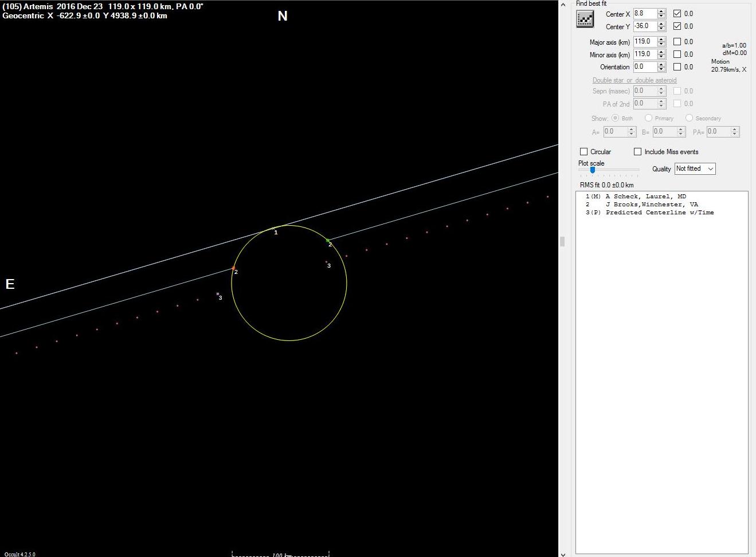Enable the Major axis fit checkbox
Viewport: 756px width, 557px height.
pos(677,41)
